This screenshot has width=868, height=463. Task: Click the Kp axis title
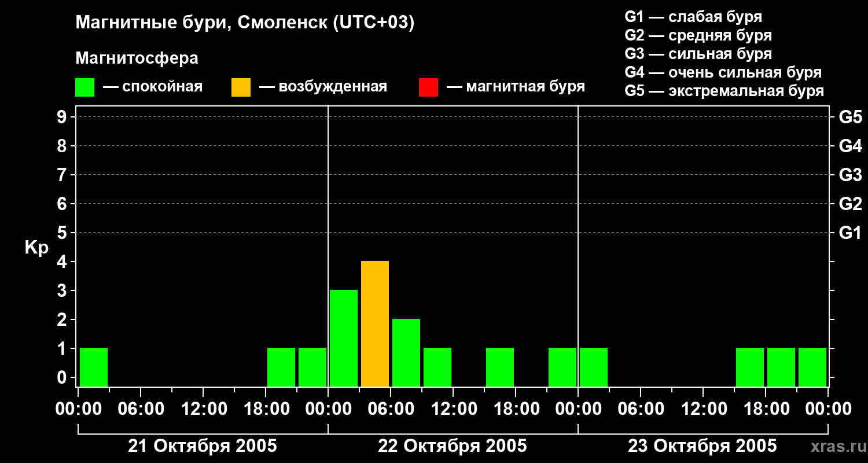(37, 248)
